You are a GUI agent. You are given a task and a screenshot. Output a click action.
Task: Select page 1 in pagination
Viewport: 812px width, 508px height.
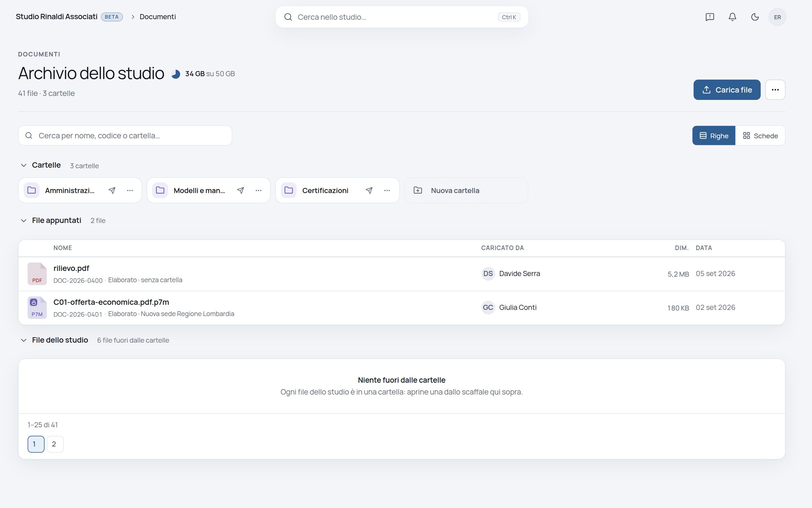36,444
